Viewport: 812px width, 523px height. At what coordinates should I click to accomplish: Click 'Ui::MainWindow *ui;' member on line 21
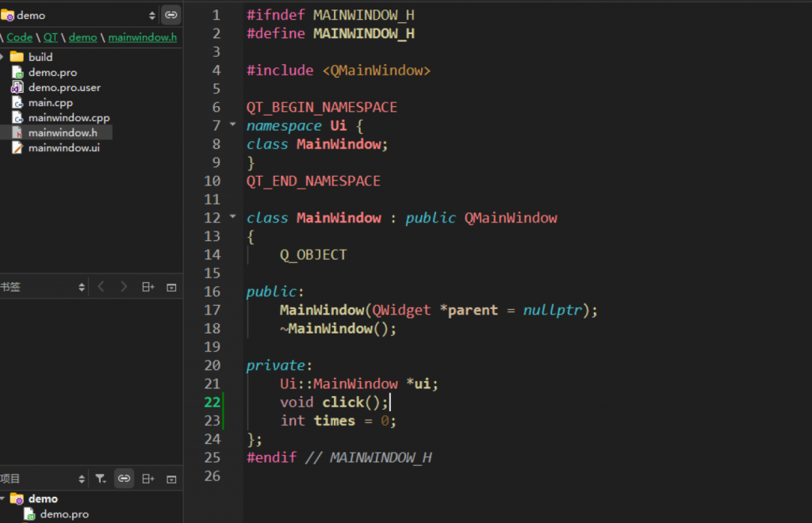[x=359, y=384]
